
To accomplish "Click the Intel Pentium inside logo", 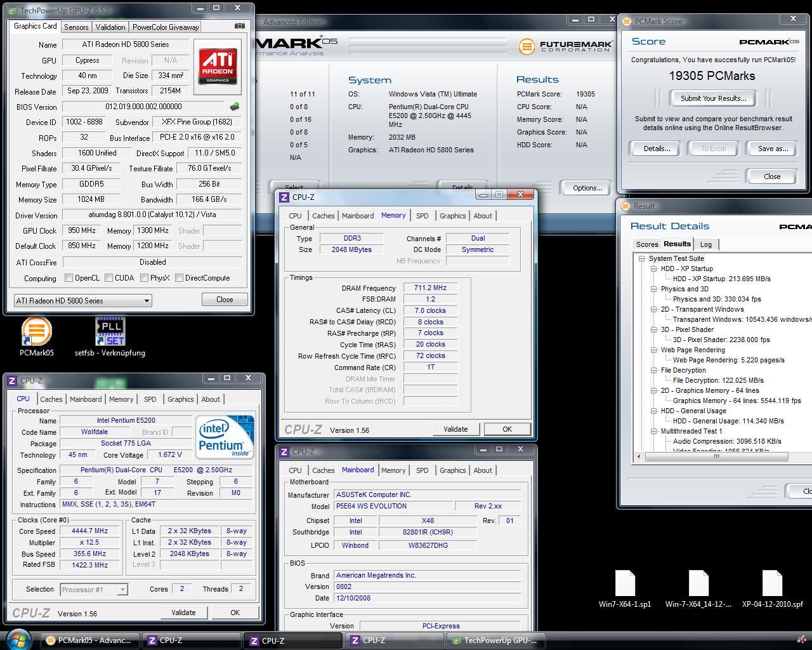I will click(225, 437).
